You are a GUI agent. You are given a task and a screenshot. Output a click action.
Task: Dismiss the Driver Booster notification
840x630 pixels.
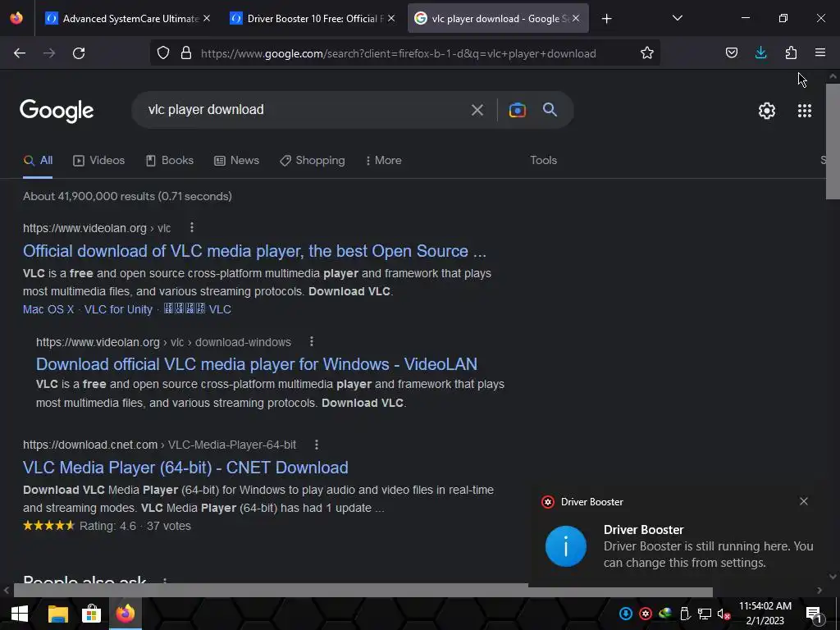804,501
